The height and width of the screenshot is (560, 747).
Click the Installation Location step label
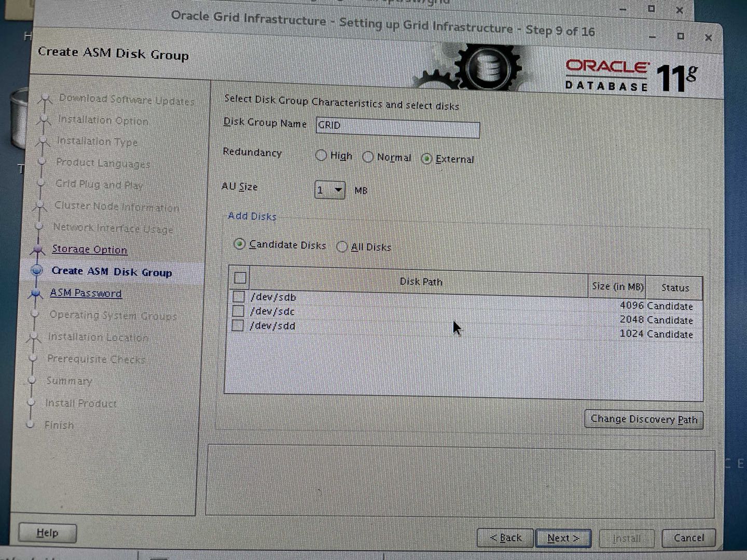(98, 337)
